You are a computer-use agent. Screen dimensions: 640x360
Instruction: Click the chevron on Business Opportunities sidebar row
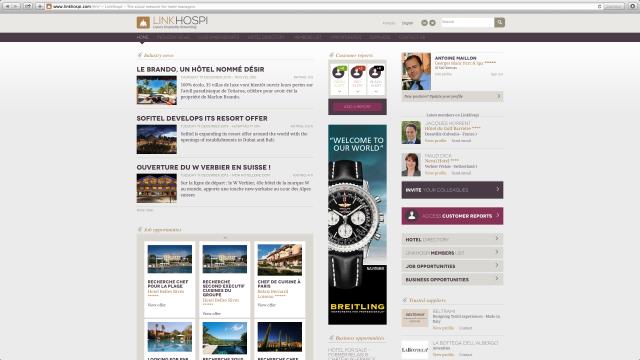[x=497, y=278]
